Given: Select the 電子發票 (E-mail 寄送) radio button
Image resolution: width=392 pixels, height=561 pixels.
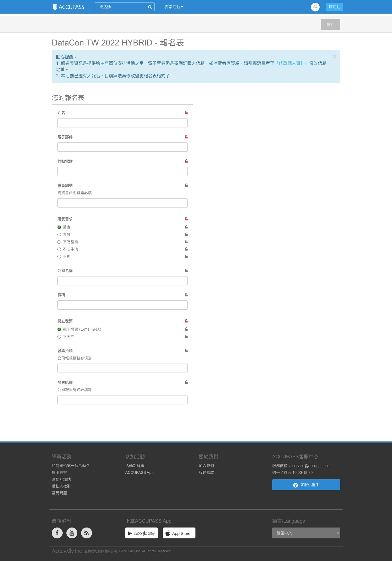Looking at the screenshot, I should [x=59, y=329].
